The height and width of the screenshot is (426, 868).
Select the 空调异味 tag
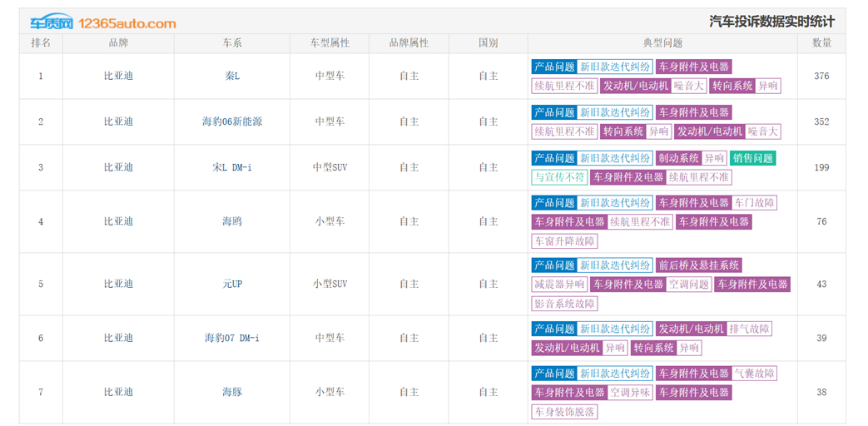point(630,392)
